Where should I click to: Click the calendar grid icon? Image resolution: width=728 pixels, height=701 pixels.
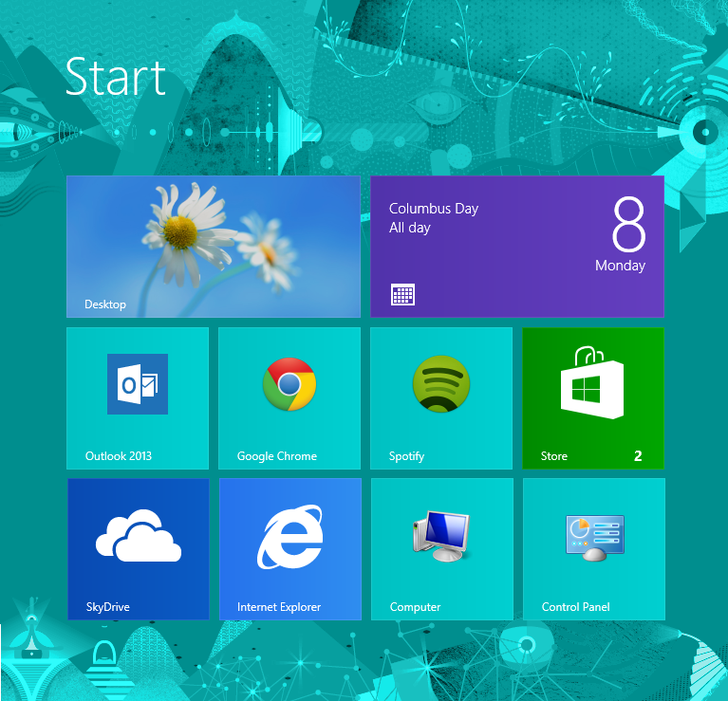pyautogui.click(x=402, y=294)
